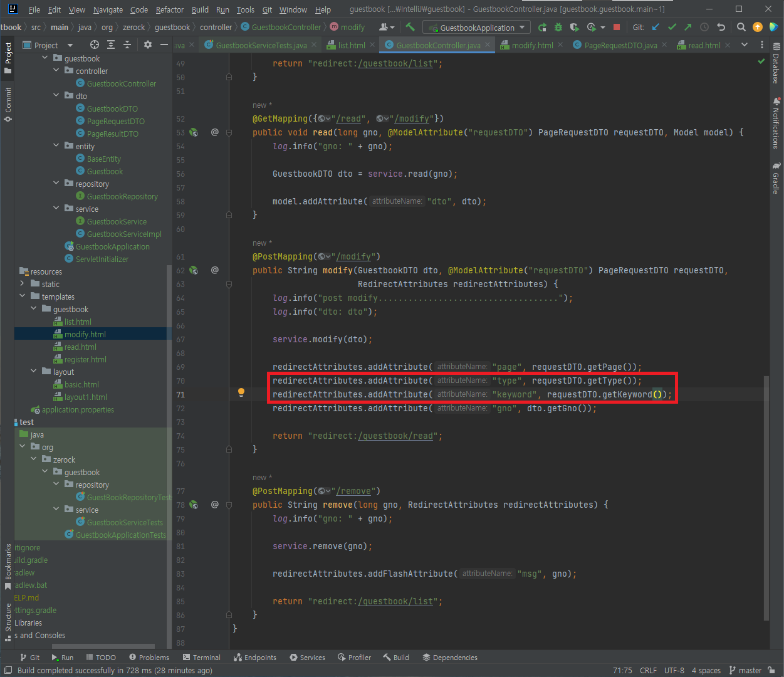Open the Profiler tool window
The width and height of the screenshot is (784, 677).
pos(355,658)
